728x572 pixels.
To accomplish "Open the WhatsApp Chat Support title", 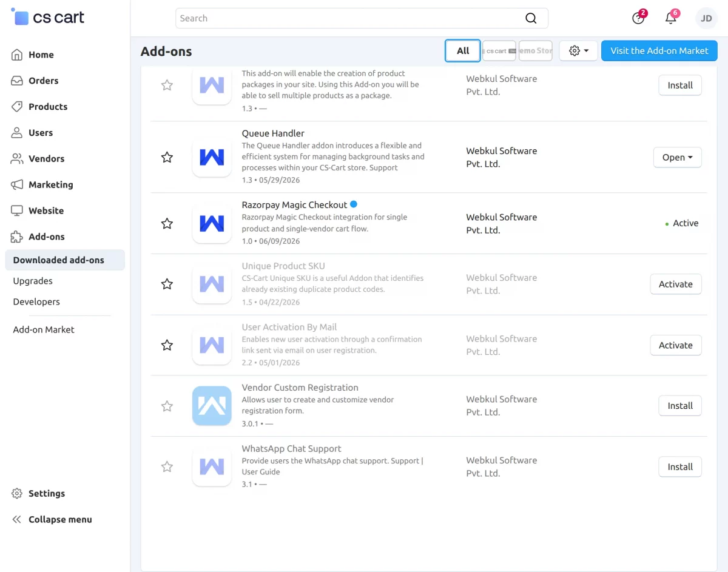I will pos(291,449).
